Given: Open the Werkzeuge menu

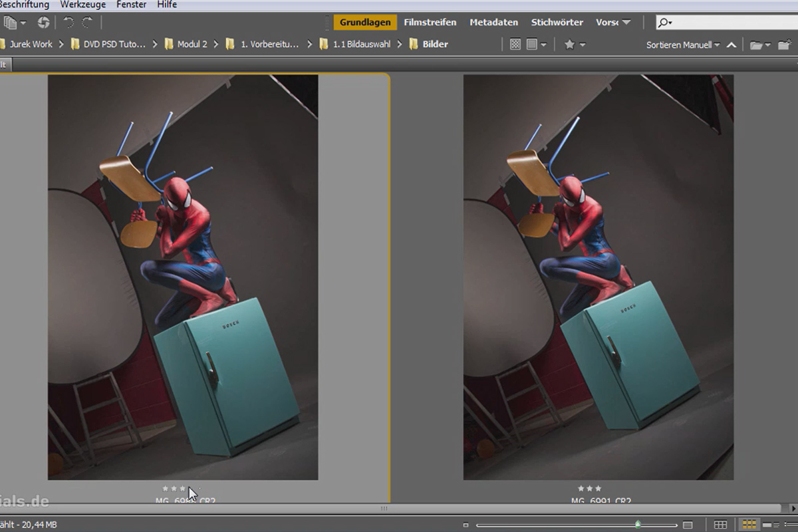Looking at the screenshot, I should coord(82,5).
